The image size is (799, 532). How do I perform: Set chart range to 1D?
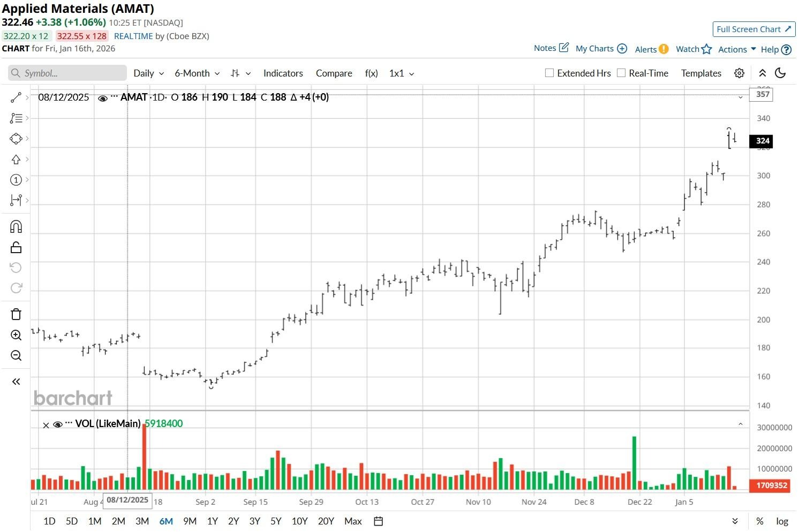[49, 521]
